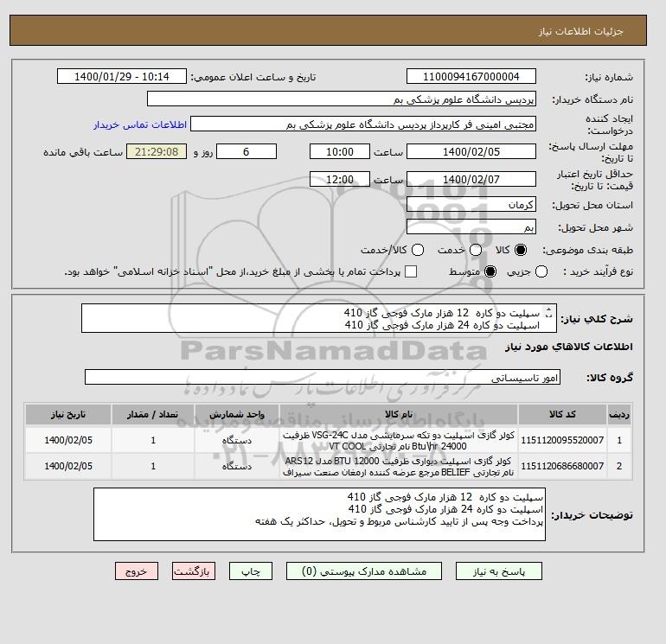Open اطلاعات تماس خریدار link
Screen dimensions: 666x644
[140, 124]
